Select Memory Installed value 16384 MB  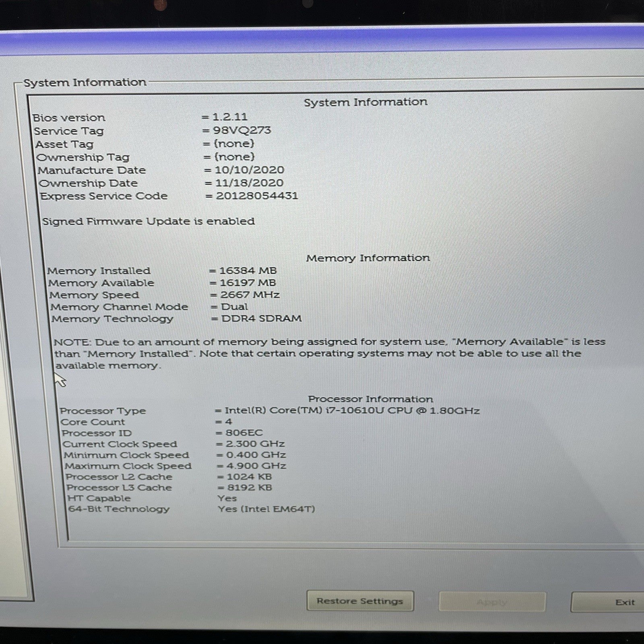point(248,270)
